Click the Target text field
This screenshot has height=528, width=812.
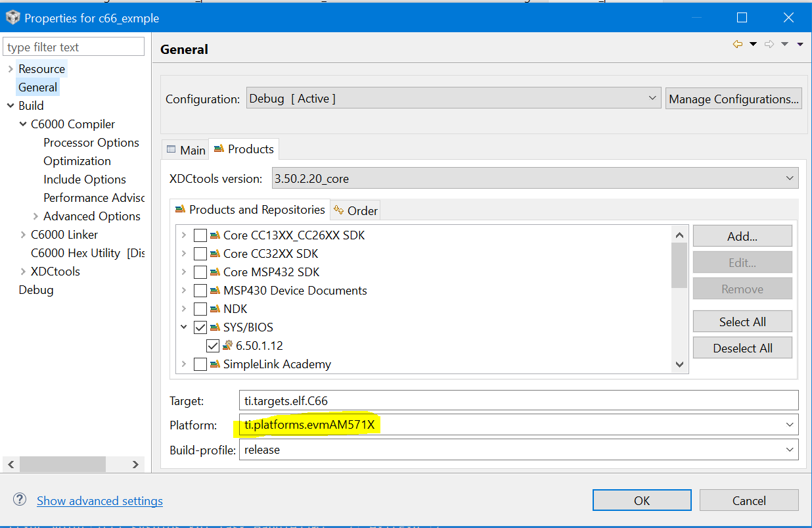(x=518, y=400)
